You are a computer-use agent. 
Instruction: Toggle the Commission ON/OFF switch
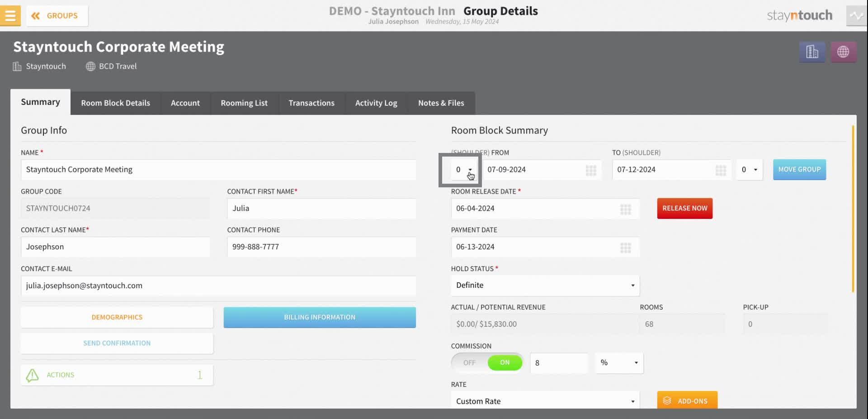point(487,363)
